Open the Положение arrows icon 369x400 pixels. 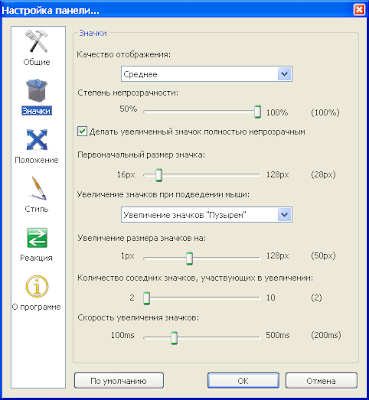[37, 140]
